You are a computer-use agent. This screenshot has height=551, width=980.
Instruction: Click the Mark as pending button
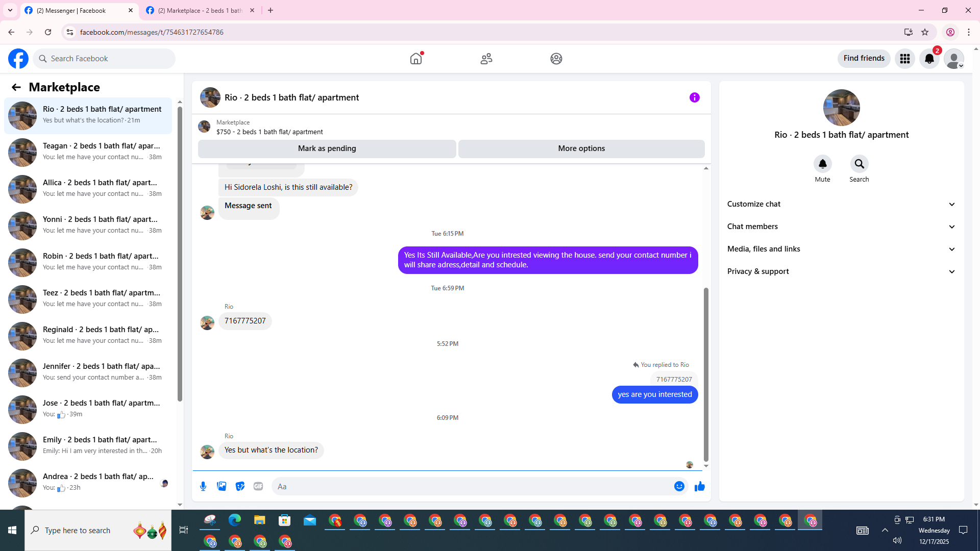pos(327,148)
